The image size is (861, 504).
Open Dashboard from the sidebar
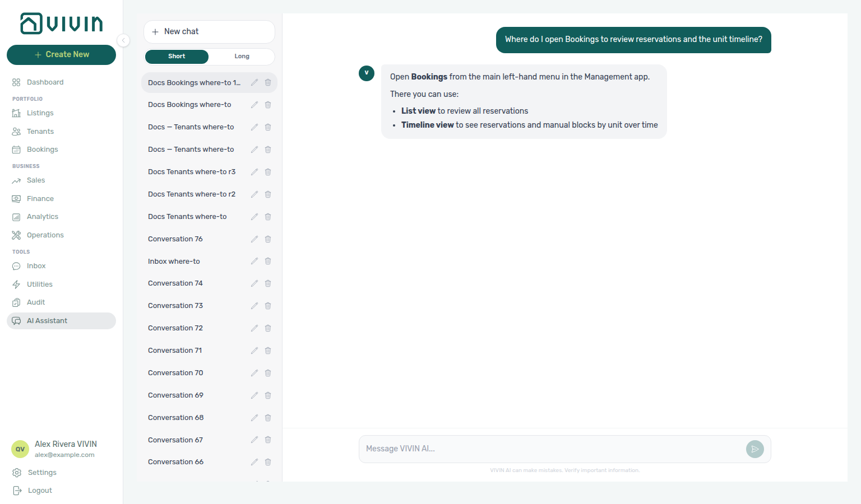(x=45, y=82)
